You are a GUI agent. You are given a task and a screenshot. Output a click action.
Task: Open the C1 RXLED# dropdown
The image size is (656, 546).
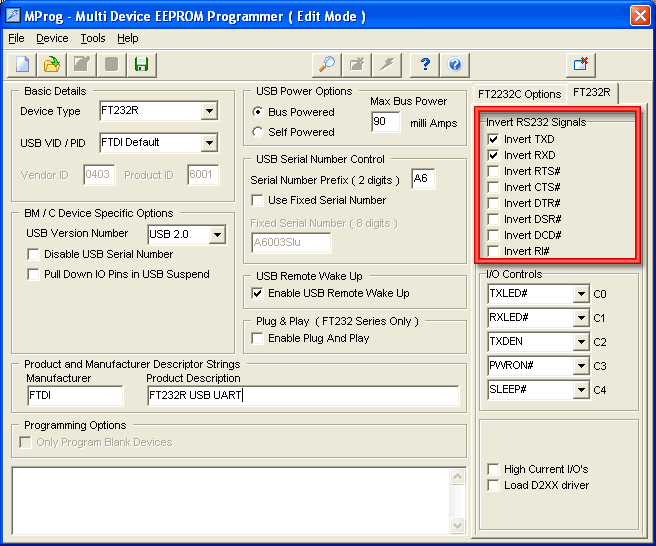tap(581, 318)
